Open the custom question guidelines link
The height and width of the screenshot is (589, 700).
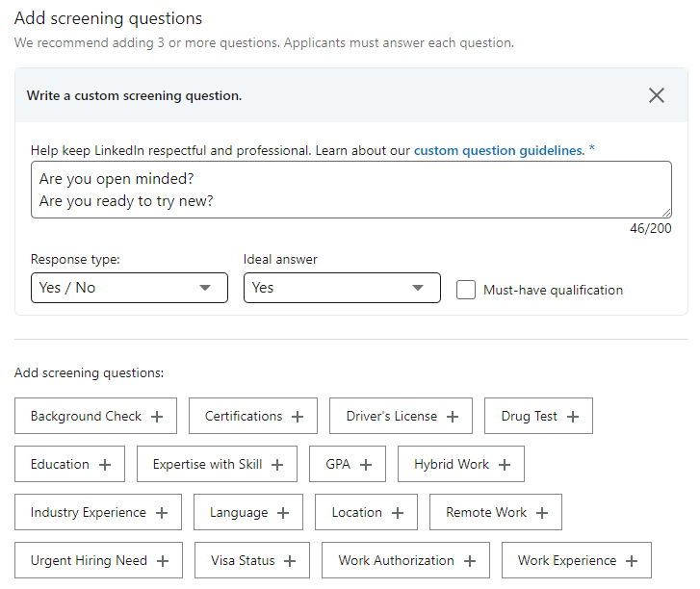[x=499, y=150]
